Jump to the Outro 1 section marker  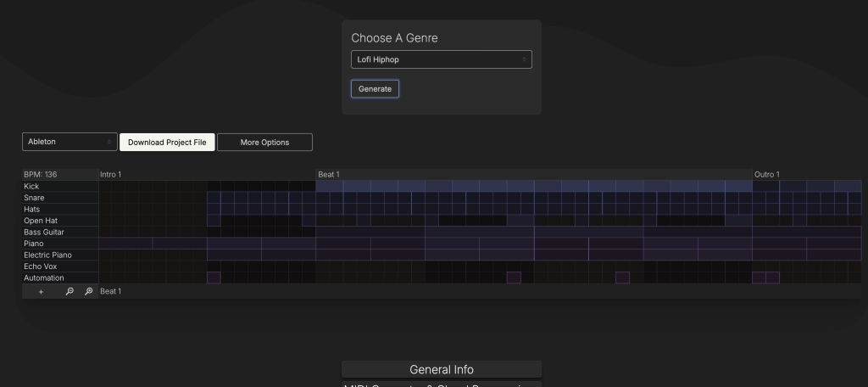pos(766,175)
